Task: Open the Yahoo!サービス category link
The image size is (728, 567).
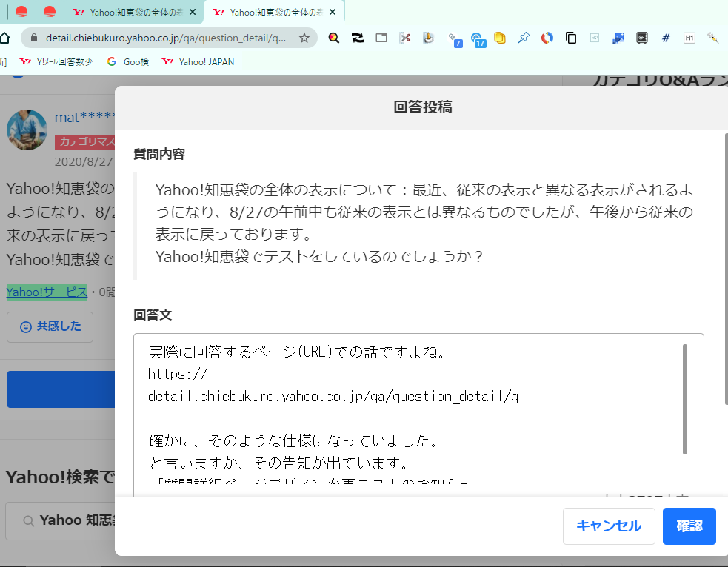Action: 47,292
